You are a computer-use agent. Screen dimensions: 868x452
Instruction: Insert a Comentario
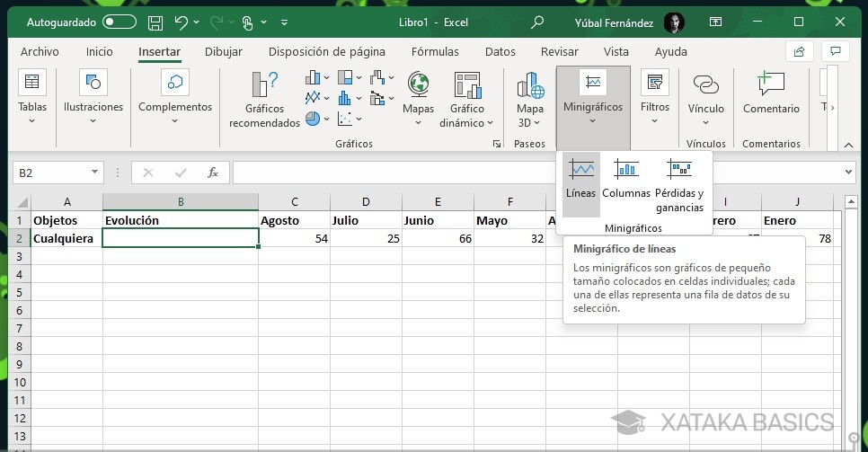[771, 93]
